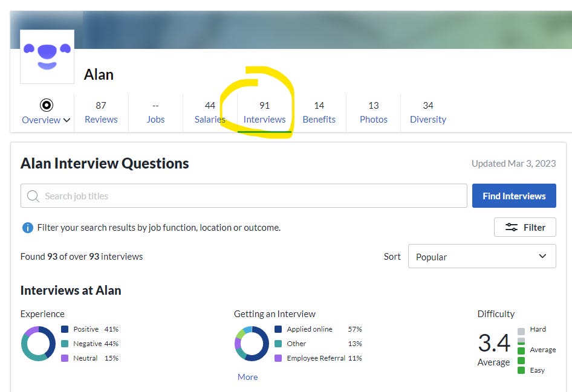This screenshot has height=392, width=572.
Task: Click the Neutral 15% legend entry
Action: [90, 358]
